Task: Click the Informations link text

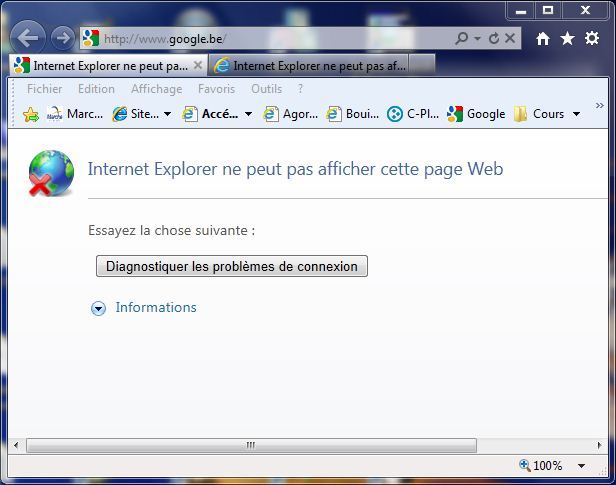Action: pos(156,307)
